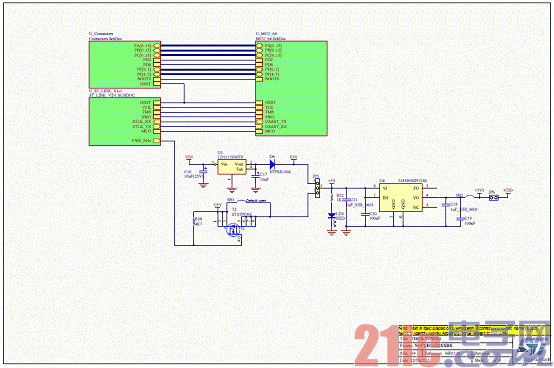Select the MOSFET transistor symbol T2
This screenshot has width=554, height=368.
click(234, 230)
